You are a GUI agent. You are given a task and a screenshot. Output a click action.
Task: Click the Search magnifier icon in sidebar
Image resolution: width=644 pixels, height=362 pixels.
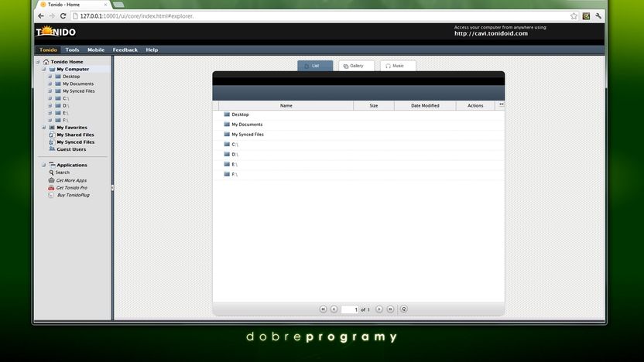pyautogui.click(x=51, y=172)
